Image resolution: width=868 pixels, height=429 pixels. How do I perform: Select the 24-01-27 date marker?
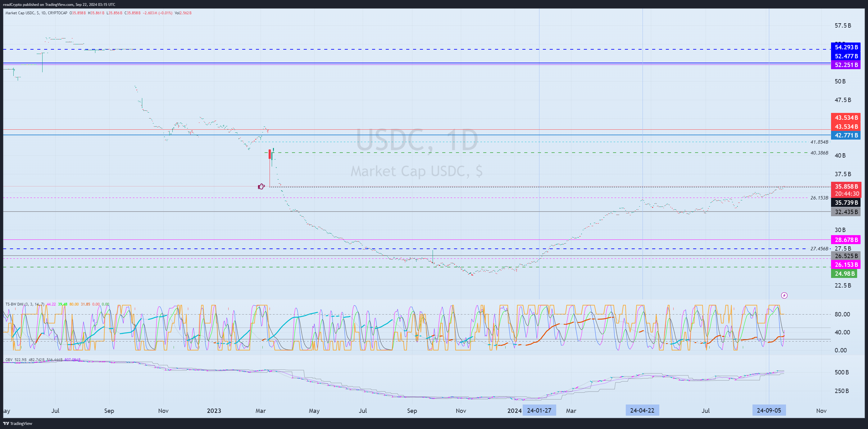(539, 410)
